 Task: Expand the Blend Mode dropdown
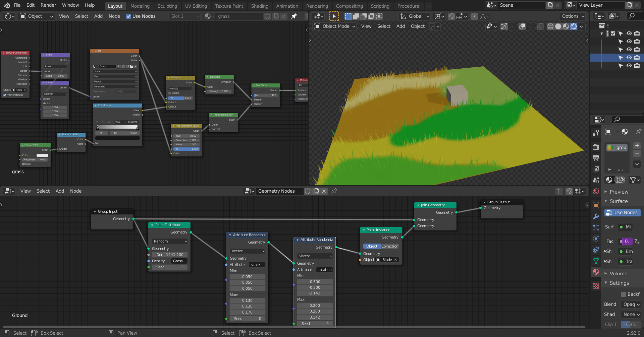(631, 304)
